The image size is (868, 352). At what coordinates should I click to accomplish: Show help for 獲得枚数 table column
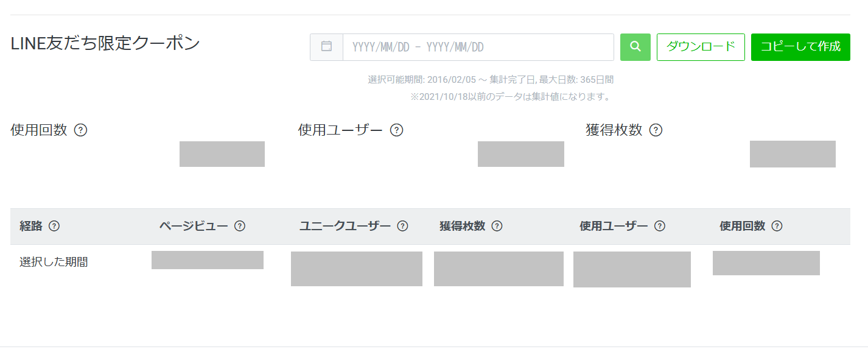tap(497, 226)
